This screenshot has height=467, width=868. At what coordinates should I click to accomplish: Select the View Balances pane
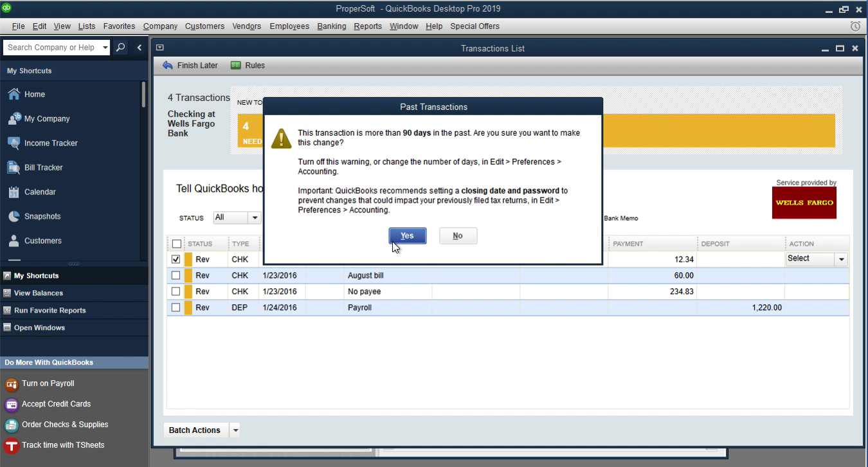pyautogui.click(x=74, y=293)
